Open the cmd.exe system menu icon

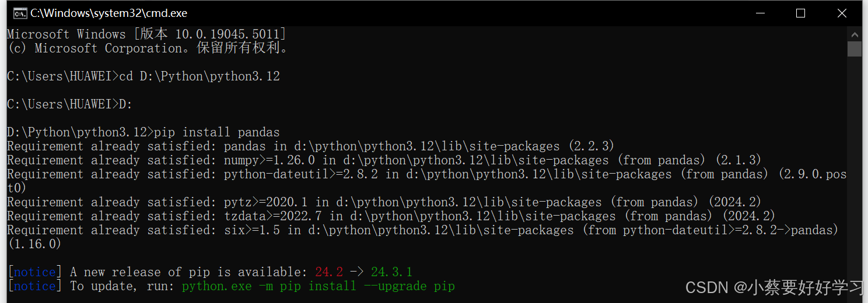(19, 13)
